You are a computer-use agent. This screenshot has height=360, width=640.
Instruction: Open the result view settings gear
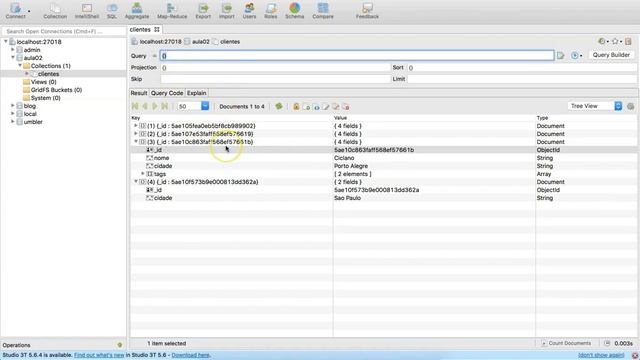pos(631,106)
